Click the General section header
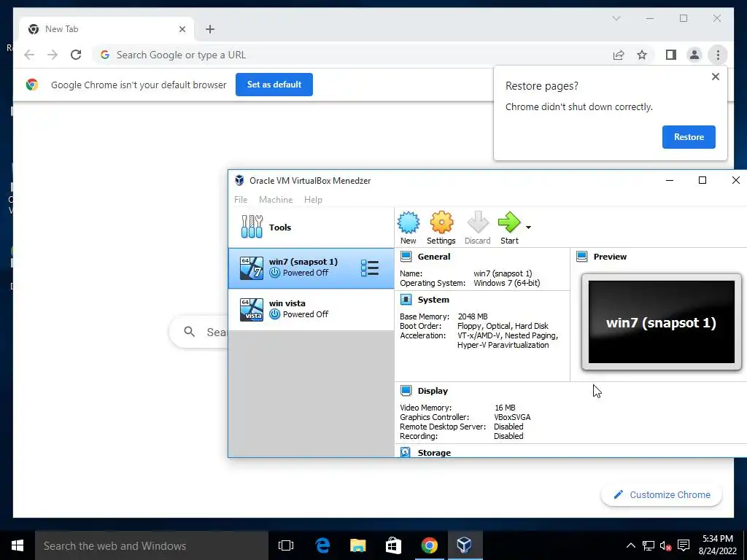747x560 pixels. pos(433,257)
